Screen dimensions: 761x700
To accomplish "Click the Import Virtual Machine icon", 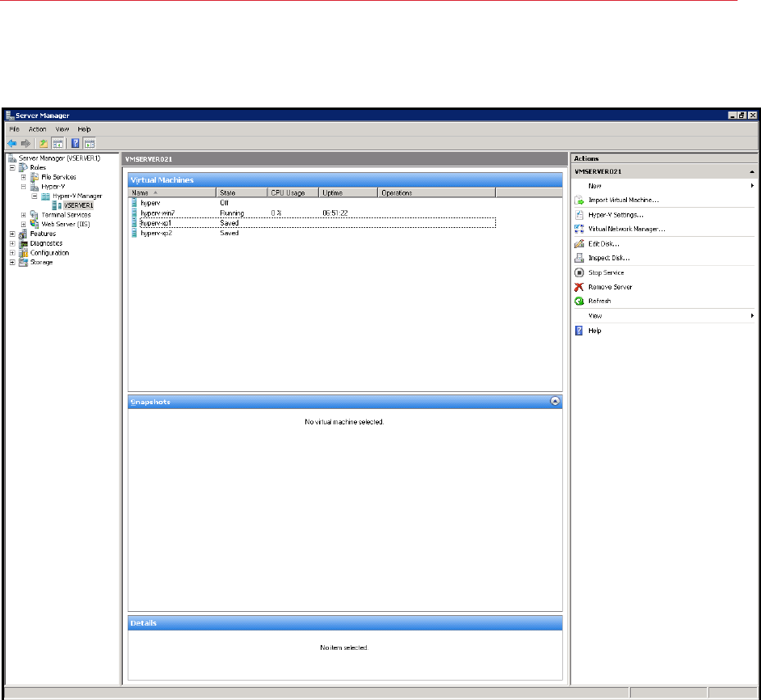I will pos(579,200).
